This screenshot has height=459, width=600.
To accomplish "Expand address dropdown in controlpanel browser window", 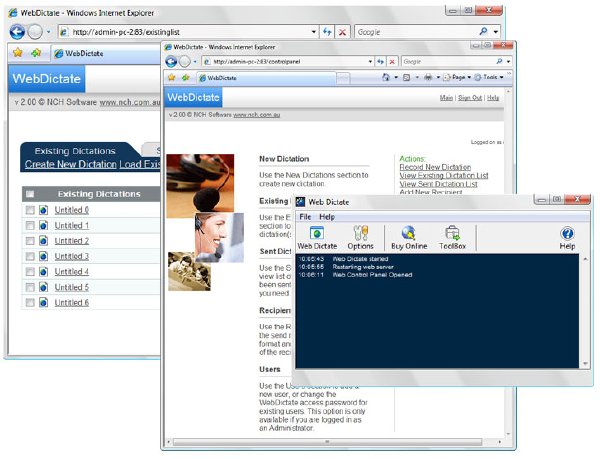I will tap(370, 62).
